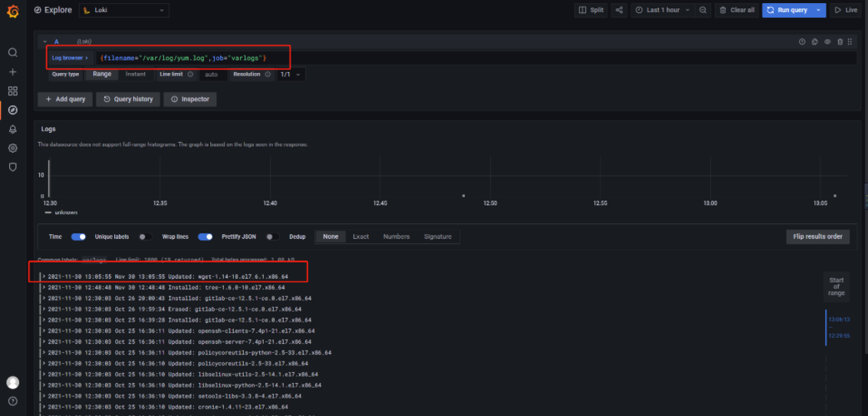Duplicate query A with copy icon

pyautogui.click(x=815, y=41)
